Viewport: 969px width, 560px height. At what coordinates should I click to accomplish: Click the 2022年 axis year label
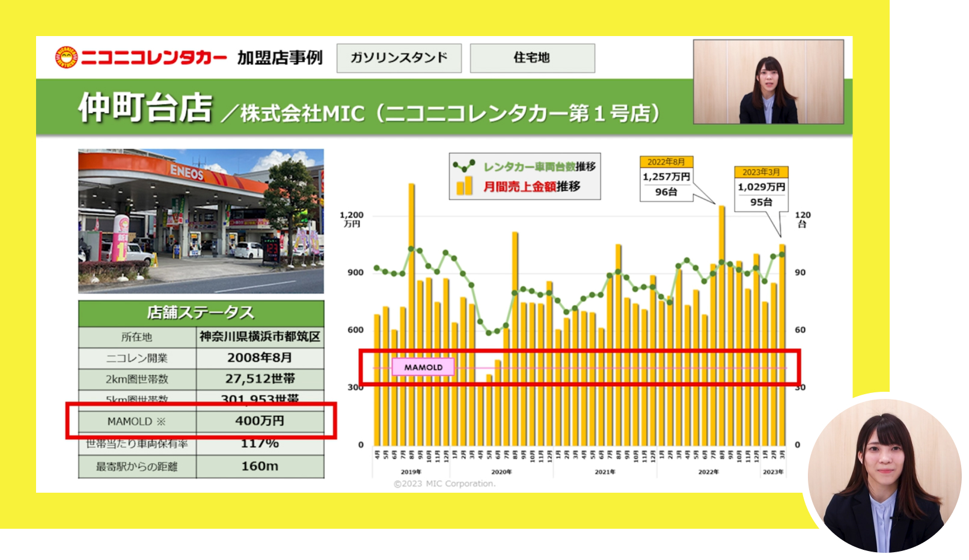pyautogui.click(x=708, y=472)
